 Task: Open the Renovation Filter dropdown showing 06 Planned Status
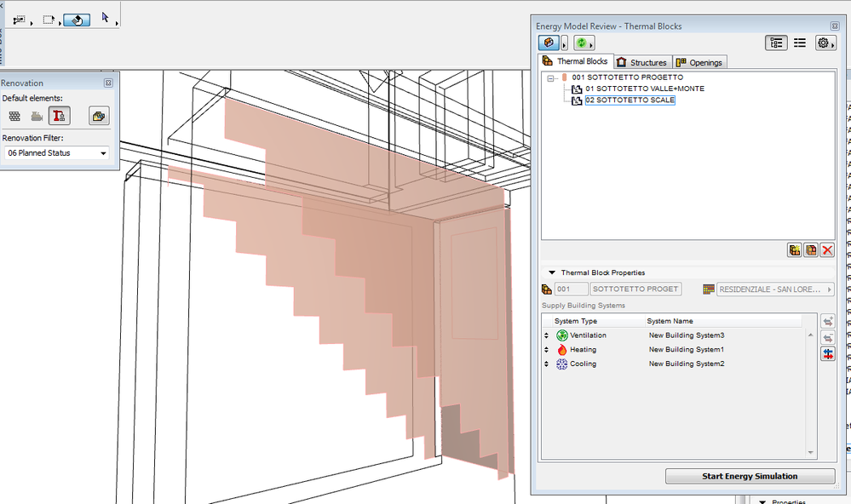coord(57,153)
